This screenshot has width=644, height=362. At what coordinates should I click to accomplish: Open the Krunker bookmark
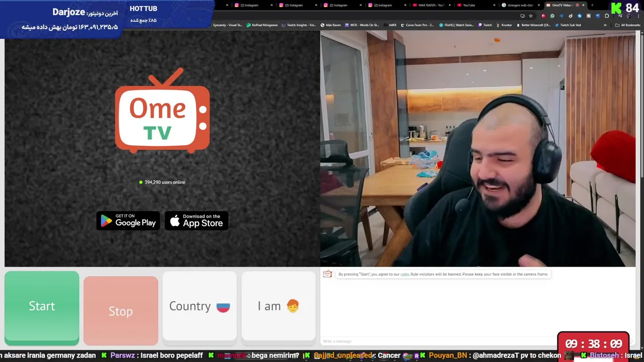pos(504,25)
